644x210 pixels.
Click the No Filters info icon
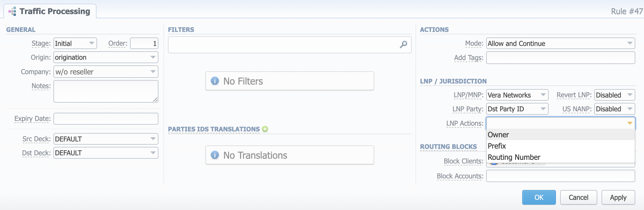[215, 81]
